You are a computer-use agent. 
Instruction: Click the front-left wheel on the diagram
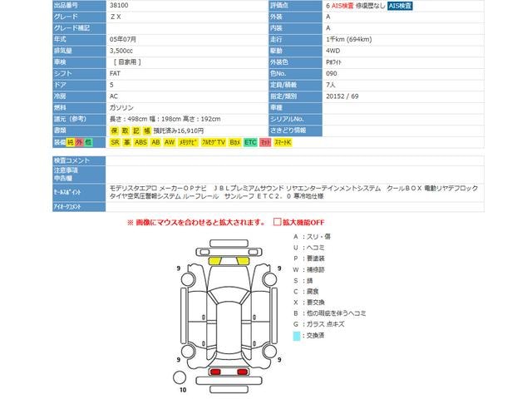[x=187, y=279]
